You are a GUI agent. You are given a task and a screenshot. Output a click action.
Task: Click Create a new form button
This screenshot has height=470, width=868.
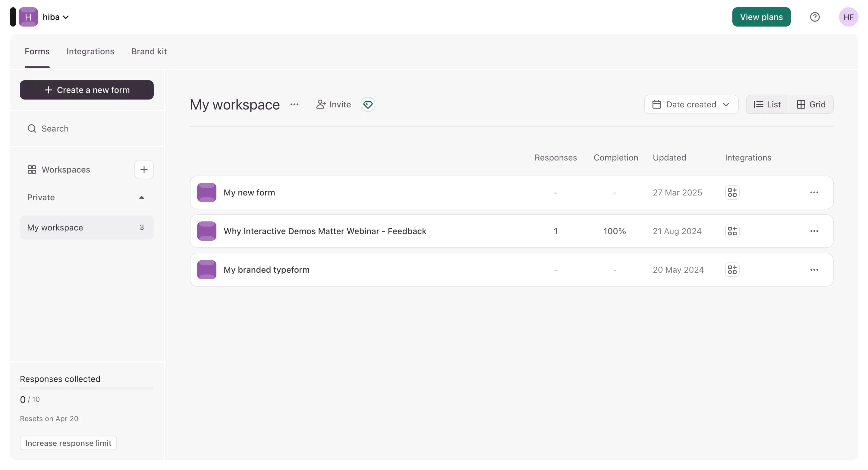click(86, 90)
